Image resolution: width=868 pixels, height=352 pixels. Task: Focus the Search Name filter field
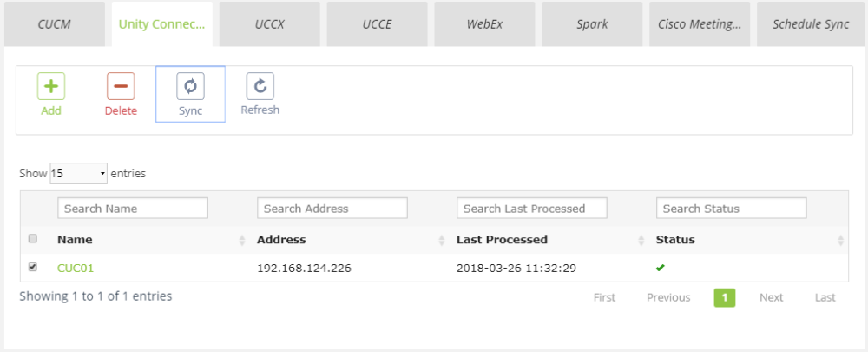point(133,209)
